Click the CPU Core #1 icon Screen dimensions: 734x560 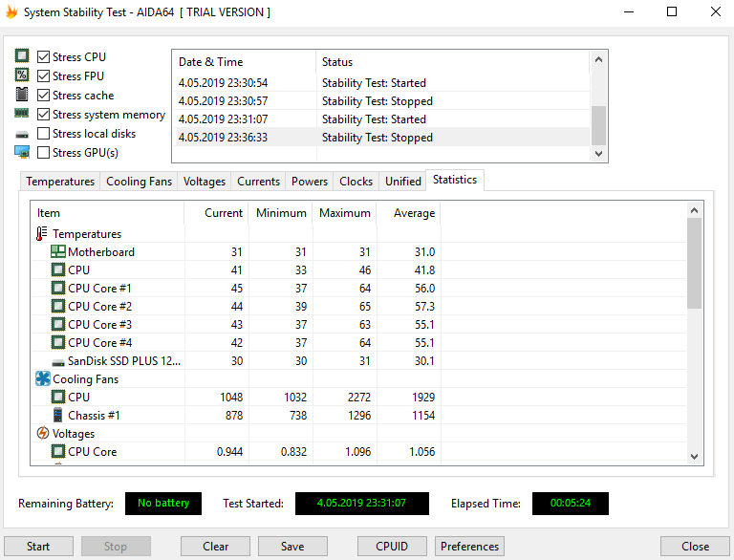pyautogui.click(x=58, y=288)
